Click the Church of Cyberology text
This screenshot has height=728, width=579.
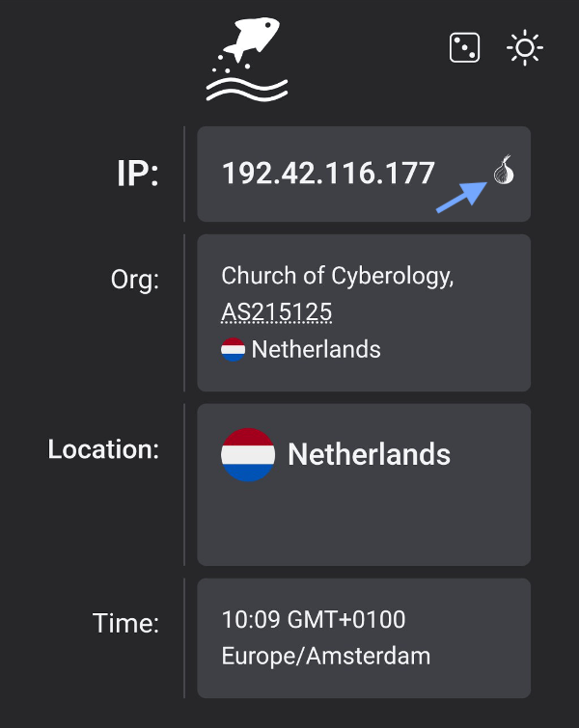pos(338,276)
